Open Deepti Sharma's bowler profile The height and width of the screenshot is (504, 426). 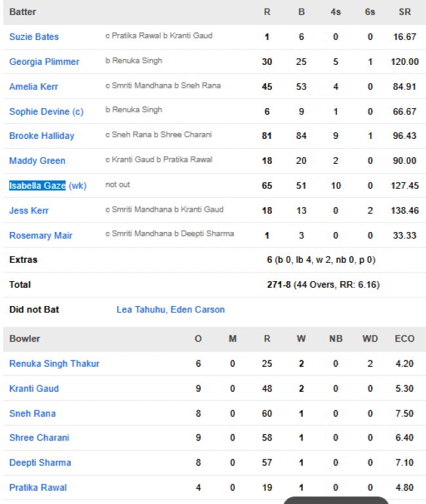40,463
